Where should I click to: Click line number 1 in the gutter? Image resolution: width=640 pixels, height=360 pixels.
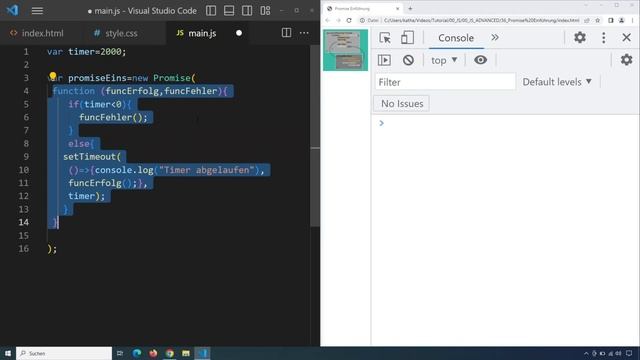(x=26, y=51)
